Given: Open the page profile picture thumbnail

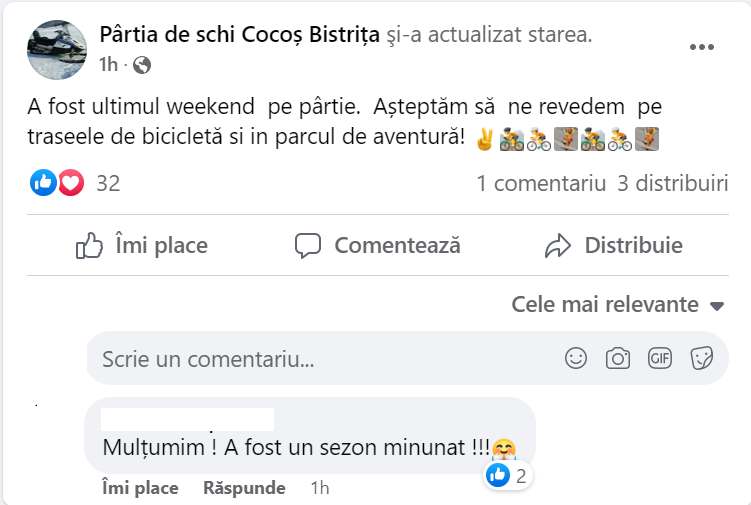Looking at the screenshot, I should pyautogui.click(x=57, y=49).
